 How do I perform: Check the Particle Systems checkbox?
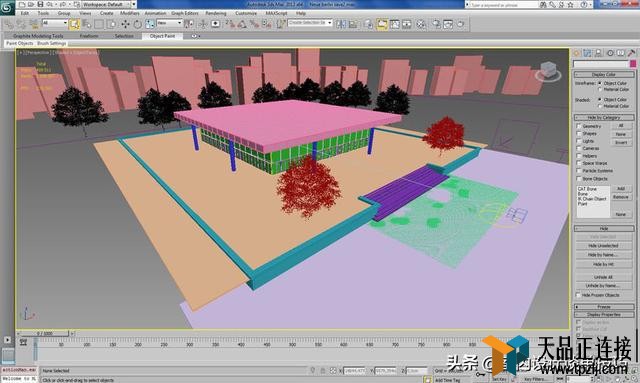pyautogui.click(x=578, y=170)
